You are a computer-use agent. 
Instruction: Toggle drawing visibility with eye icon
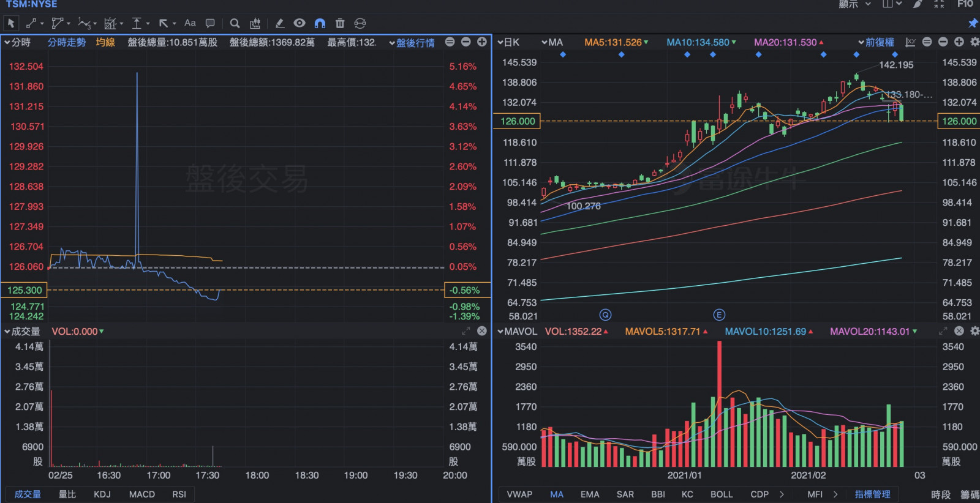coord(300,23)
